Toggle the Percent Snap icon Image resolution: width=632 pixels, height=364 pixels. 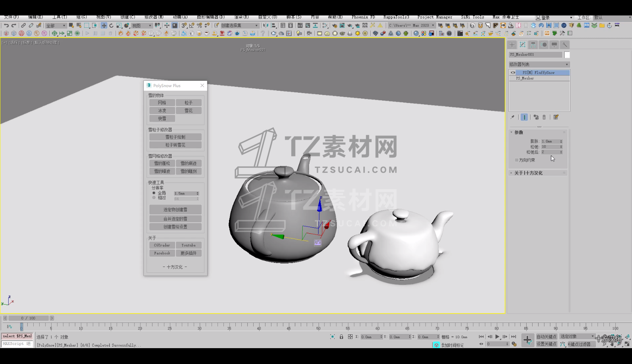click(x=199, y=25)
